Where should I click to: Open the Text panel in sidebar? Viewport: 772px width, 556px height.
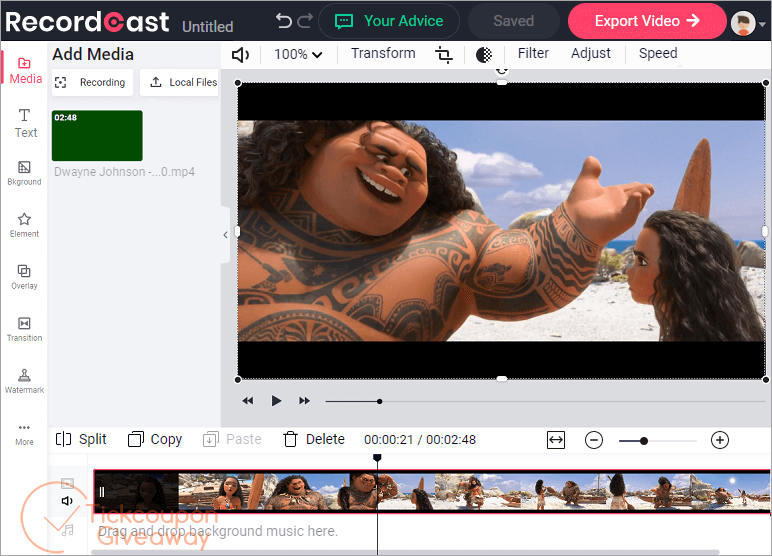(25, 124)
